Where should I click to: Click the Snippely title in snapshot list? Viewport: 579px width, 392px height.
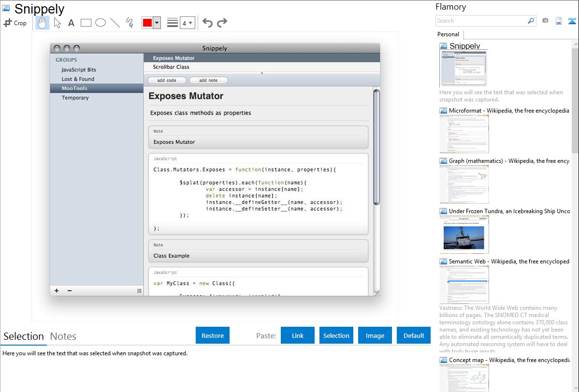pyautogui.click(x=465, y=46)
